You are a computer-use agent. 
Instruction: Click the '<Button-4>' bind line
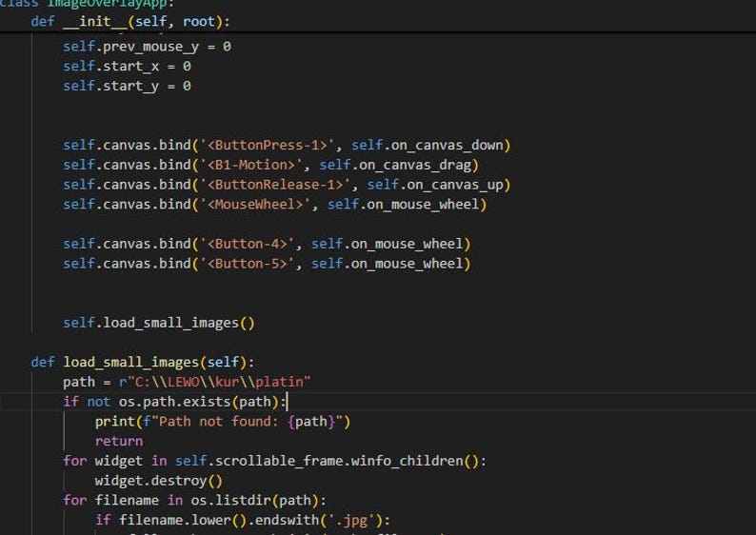[267, 244]
